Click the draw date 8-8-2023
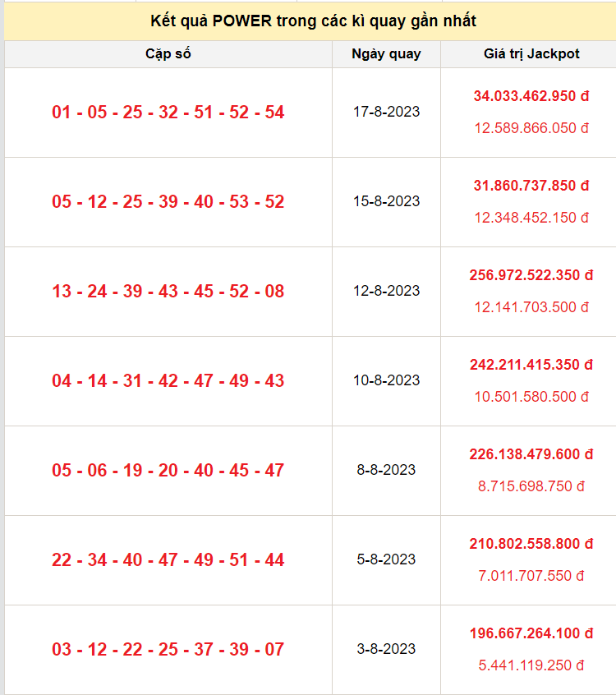Image resolution: width=616 pixels, height=695 pixels. coord(386,470)
